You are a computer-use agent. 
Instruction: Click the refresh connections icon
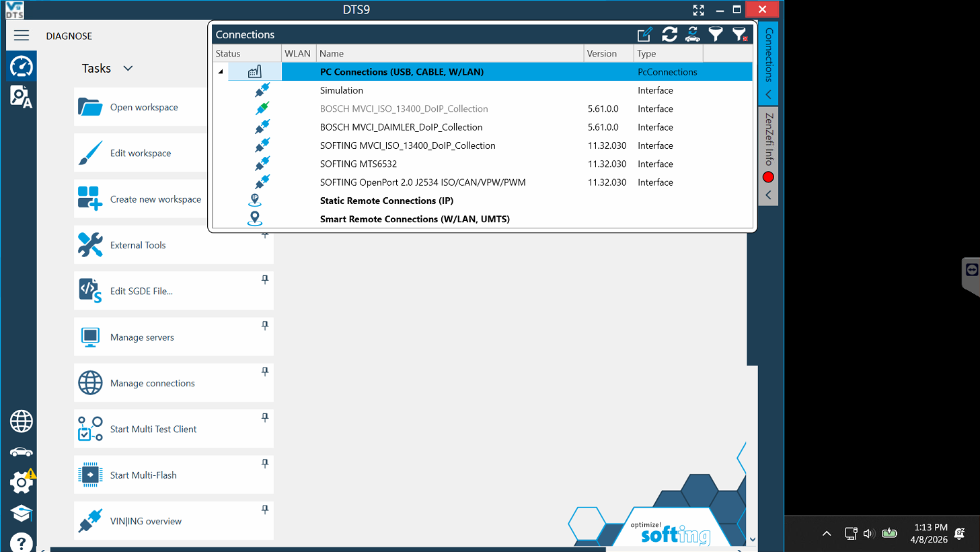click(x=669, y=34)
